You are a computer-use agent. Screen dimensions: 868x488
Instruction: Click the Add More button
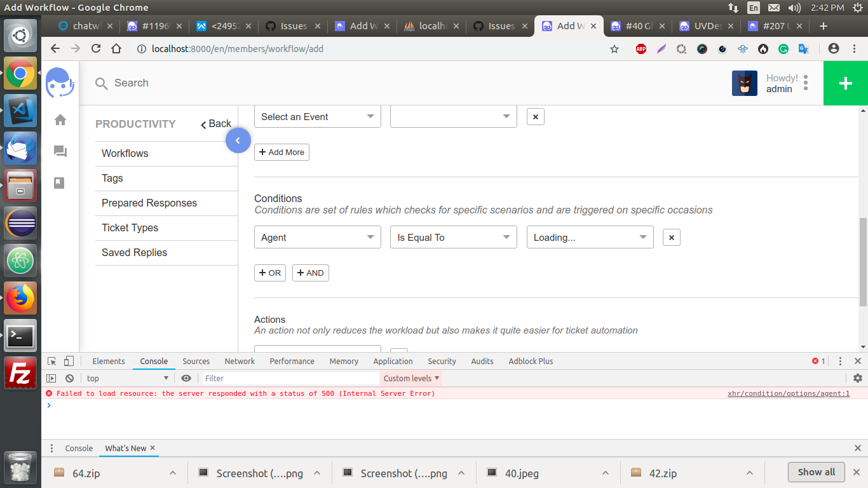click(281, 152)
